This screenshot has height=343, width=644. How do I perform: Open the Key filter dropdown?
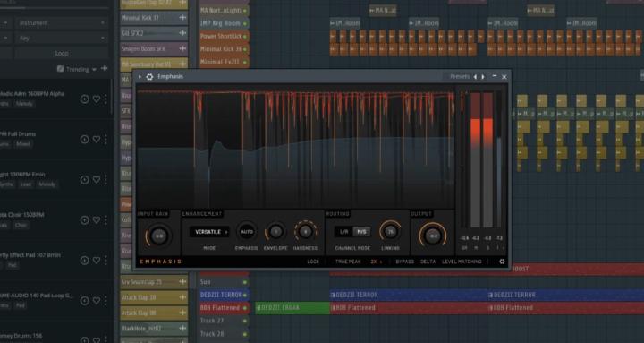[x=62, y=39]
